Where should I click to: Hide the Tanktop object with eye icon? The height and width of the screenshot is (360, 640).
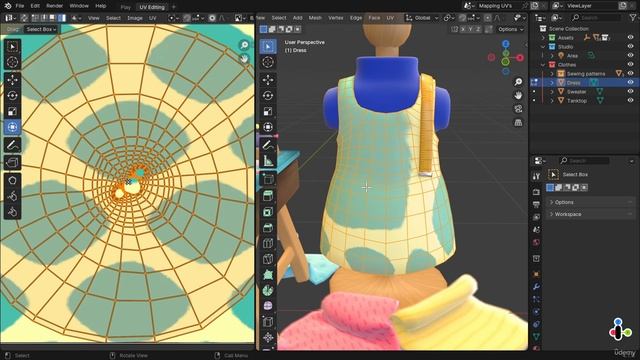pos(630,100)
